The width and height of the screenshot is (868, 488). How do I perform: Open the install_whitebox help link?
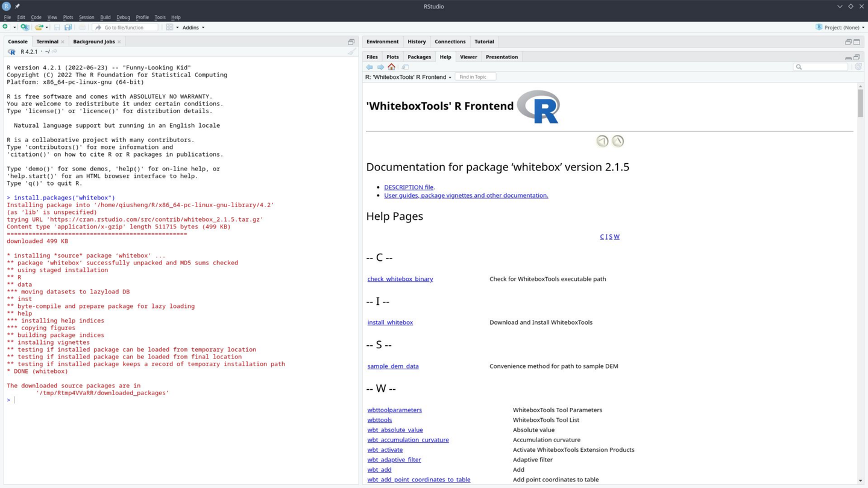[390, 322]
